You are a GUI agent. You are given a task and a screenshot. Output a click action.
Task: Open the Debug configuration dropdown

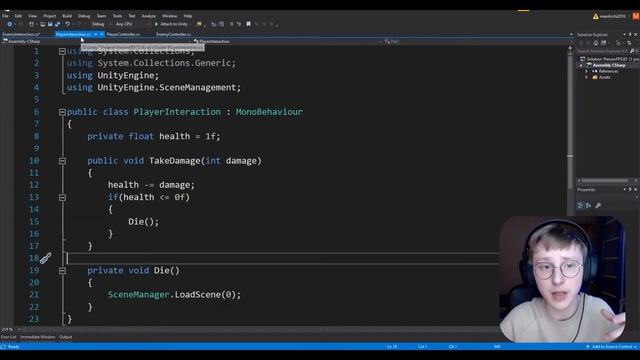tap(100, 24)
